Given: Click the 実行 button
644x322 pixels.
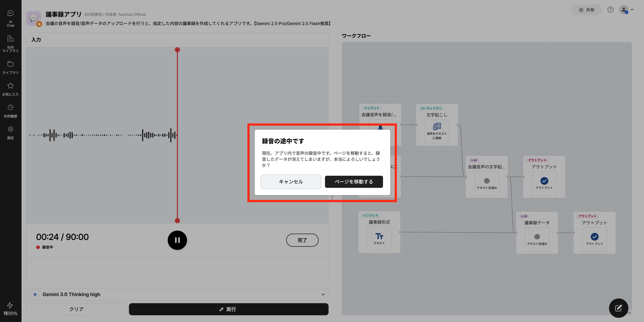Looking at the screenshot, I should [x=229, y=309].
